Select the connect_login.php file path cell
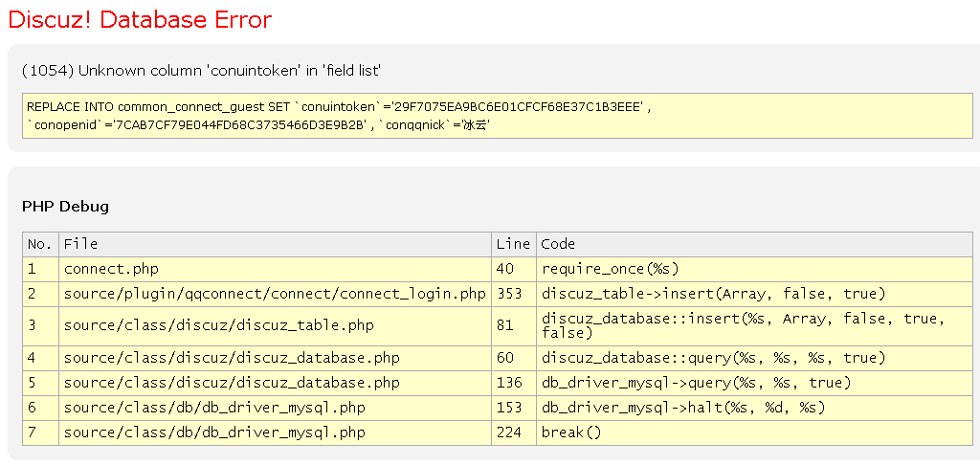Image resolution: width=980 pixels, height=466 pixels. [275, 294]
